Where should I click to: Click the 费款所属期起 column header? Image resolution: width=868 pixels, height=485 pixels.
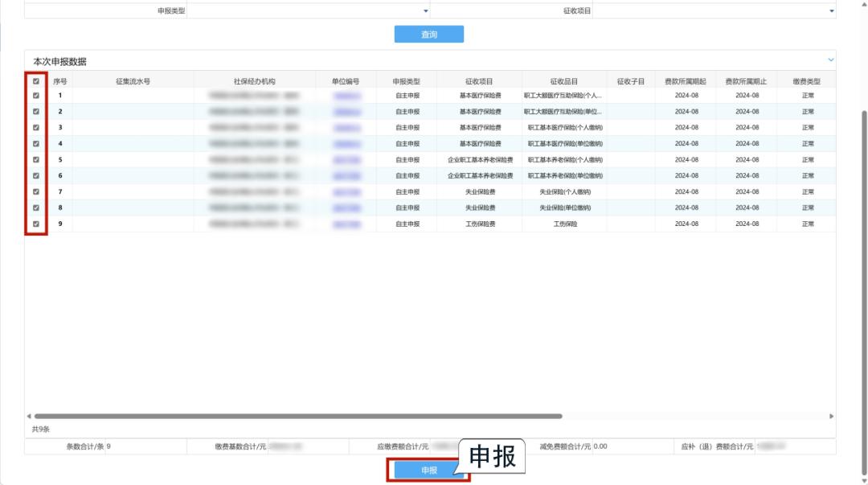pos(685,81)
